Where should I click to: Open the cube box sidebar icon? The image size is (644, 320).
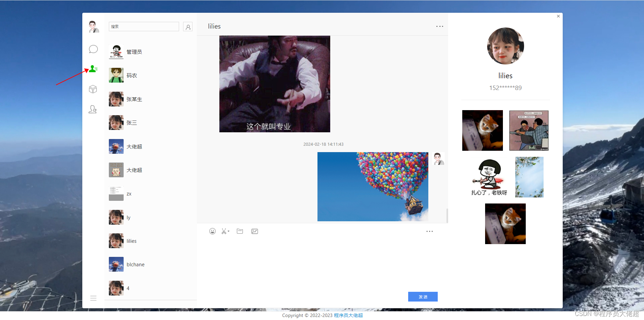coord(93,89)
